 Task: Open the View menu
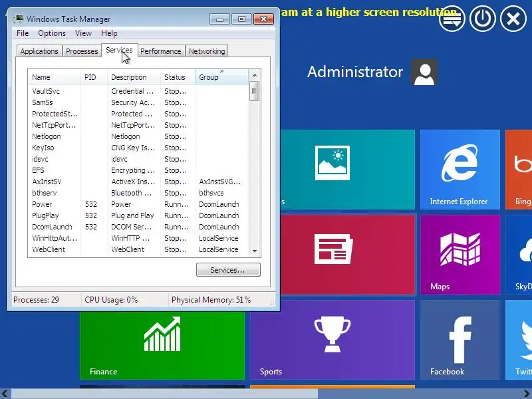point(84,33)
